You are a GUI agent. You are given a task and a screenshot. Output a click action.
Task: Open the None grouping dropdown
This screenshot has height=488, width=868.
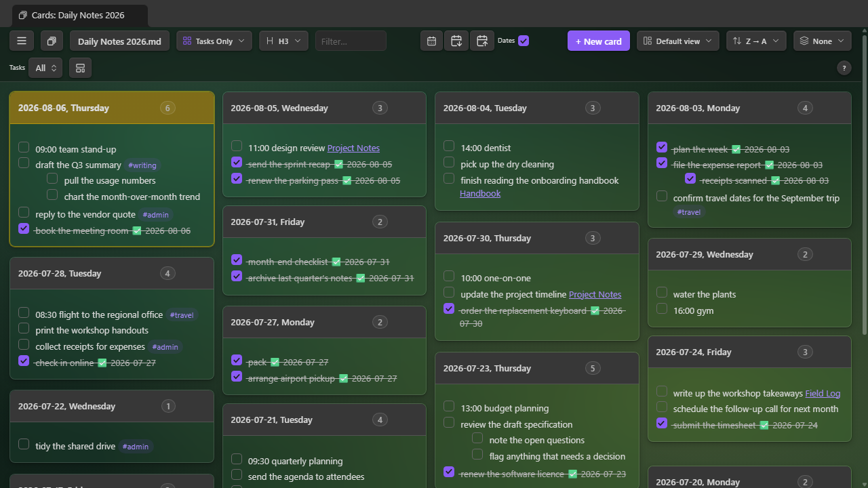pyautogui.click(x=822, y=41)
